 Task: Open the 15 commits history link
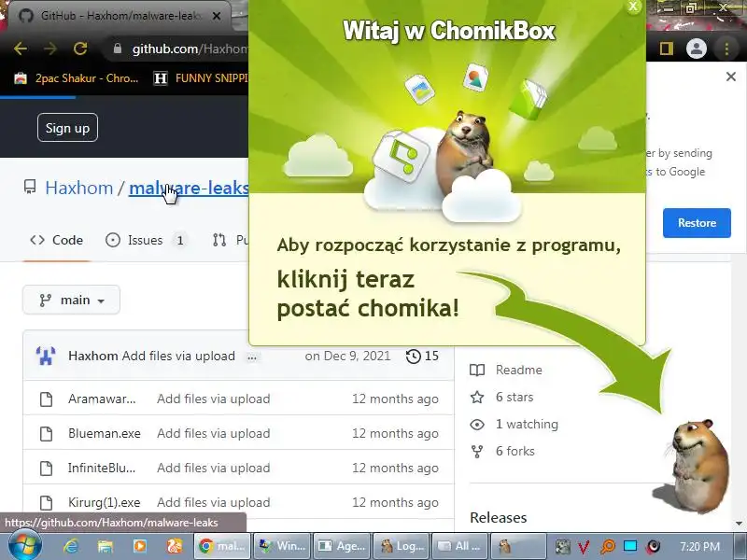click(x=422, y=356)
